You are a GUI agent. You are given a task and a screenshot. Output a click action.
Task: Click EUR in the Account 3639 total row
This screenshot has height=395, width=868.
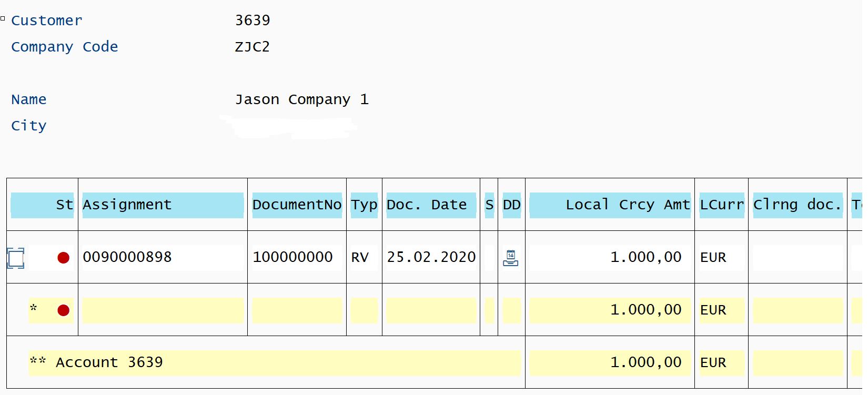pyautogui.click(x=713, y=363)
